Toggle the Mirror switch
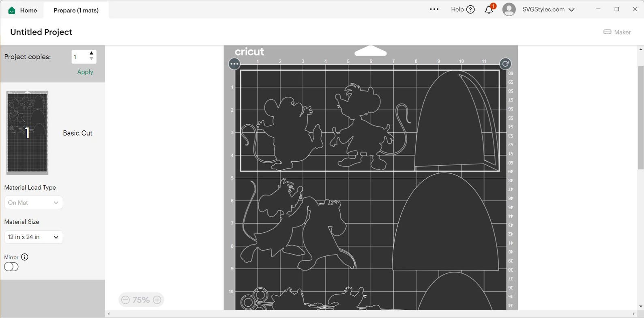Viewport: 644px width, 318px height. coord(11,267)
